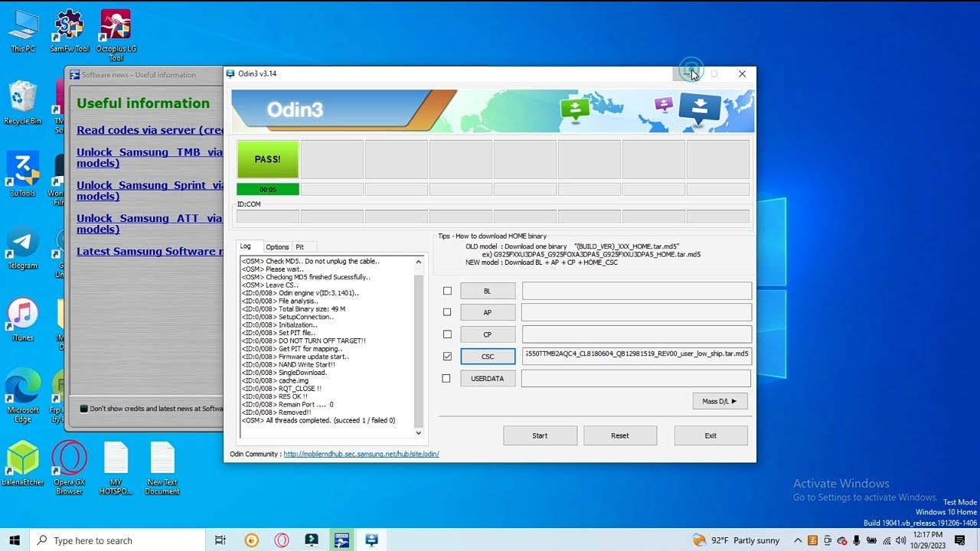Open Latest Samsung Software link

click(x=150, y=251)
